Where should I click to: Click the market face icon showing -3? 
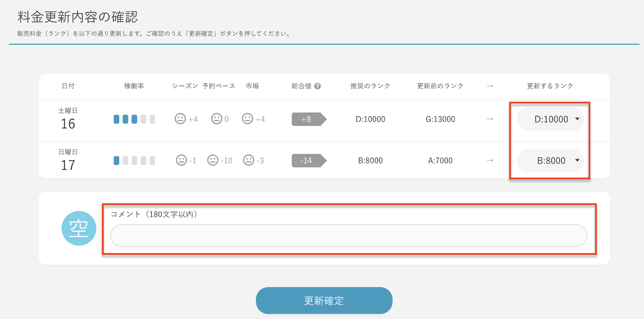pos(249,160)
